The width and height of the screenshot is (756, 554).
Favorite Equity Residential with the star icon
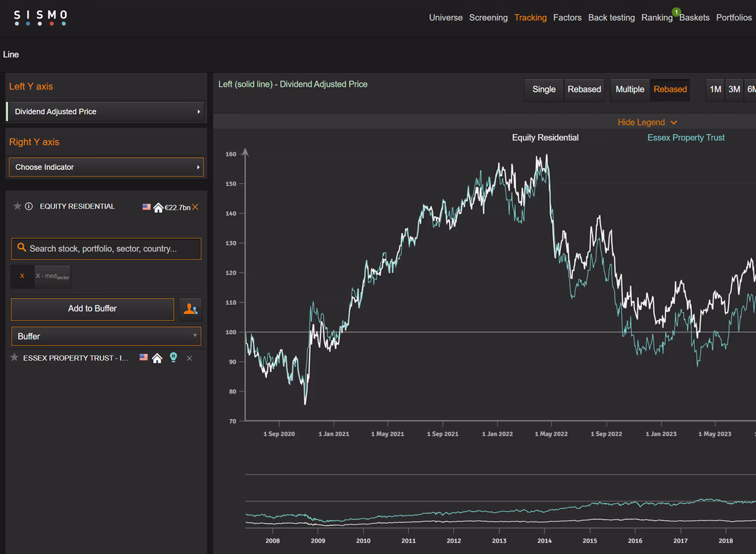[x=17, y=206]
